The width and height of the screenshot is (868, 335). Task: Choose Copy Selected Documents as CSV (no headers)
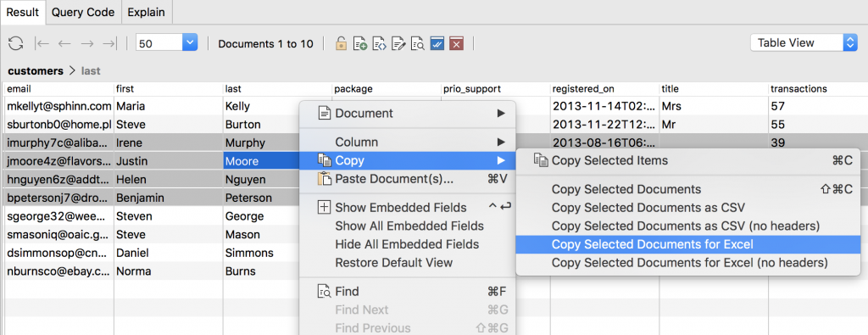pyautogui.click(x=688, y=226)
